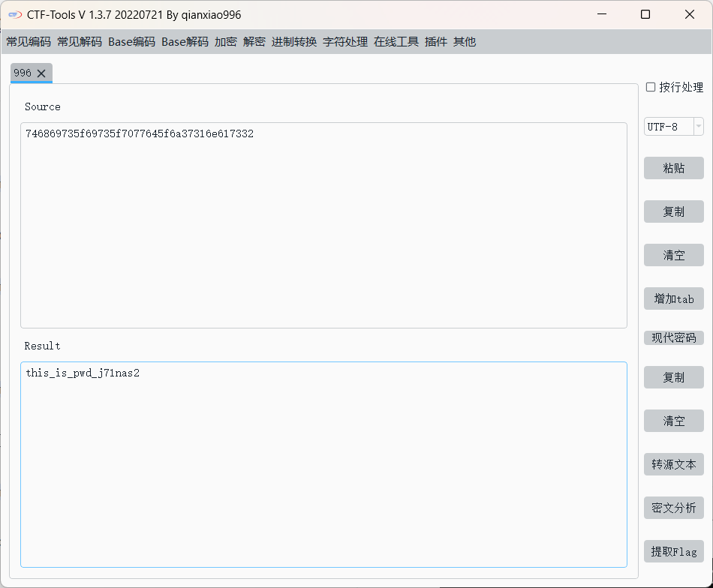Open the 常见解码 menu
The width and height of the screenshot is (713, 588).
(x=80, y=42)
